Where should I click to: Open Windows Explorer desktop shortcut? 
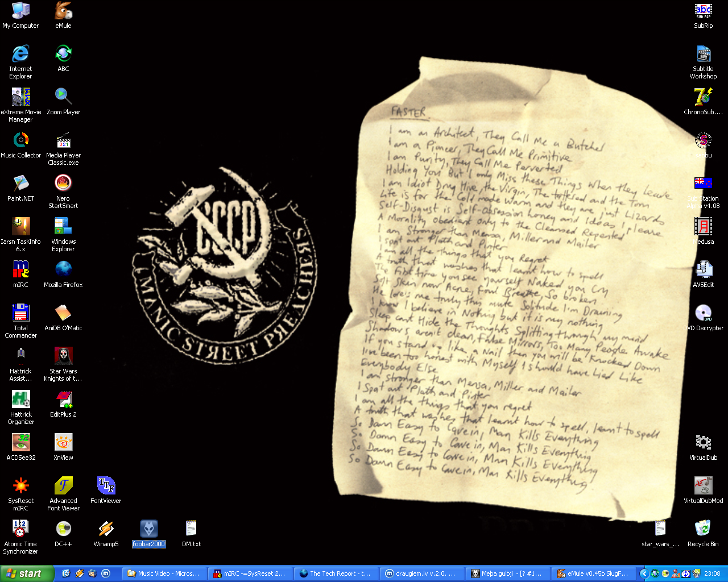click(x=63, y=235)
